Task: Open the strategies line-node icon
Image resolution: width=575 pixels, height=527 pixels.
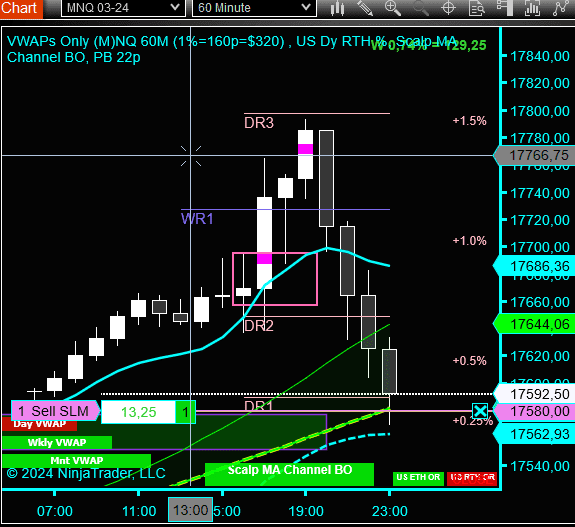Action: [x=561, y=8]
